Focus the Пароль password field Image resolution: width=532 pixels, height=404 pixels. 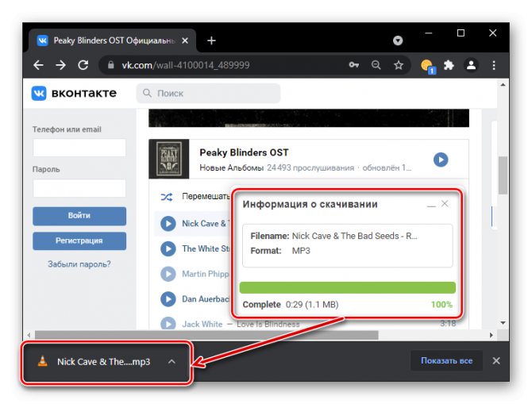79,188
